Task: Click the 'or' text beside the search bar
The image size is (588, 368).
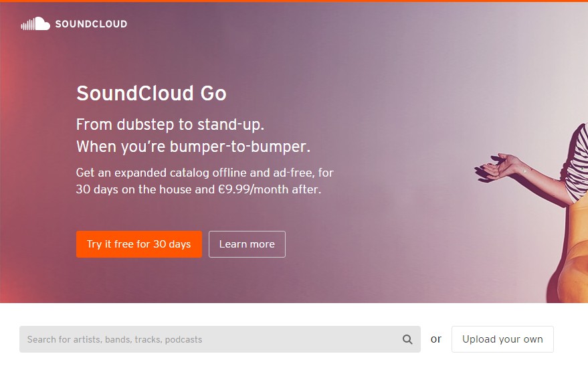Action: [435, 339]
